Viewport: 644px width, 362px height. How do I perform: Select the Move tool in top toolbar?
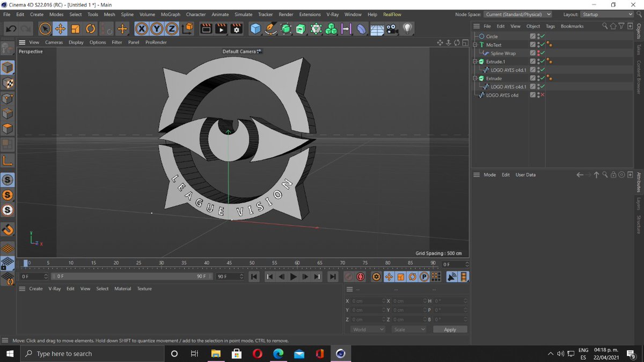pos(60,28)
